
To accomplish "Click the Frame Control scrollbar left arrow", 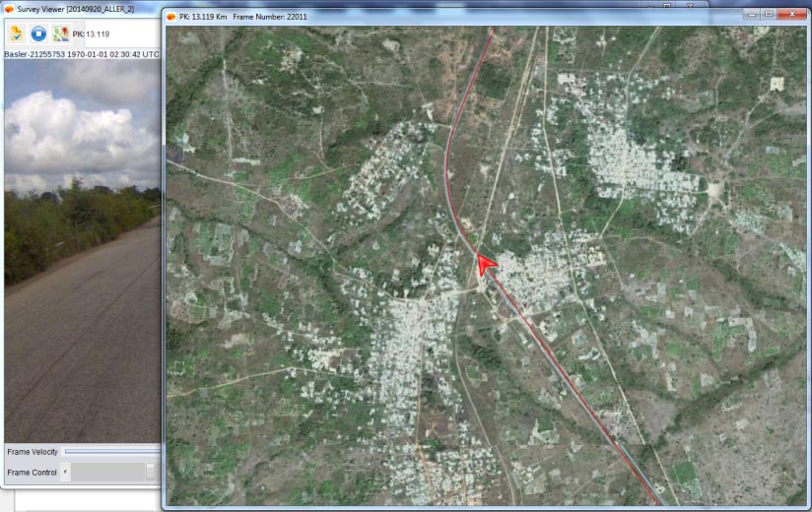I will [x=65, y=472].
